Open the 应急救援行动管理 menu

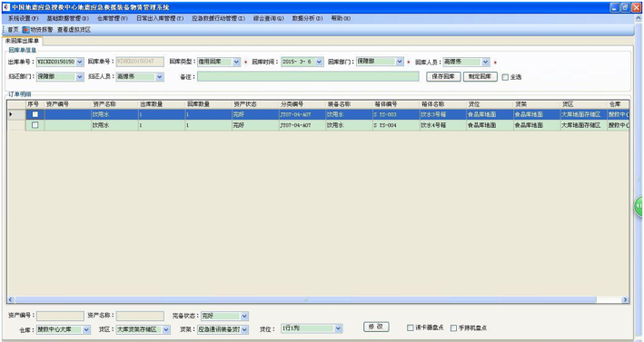pyautogui.click(x=218, y=18)
